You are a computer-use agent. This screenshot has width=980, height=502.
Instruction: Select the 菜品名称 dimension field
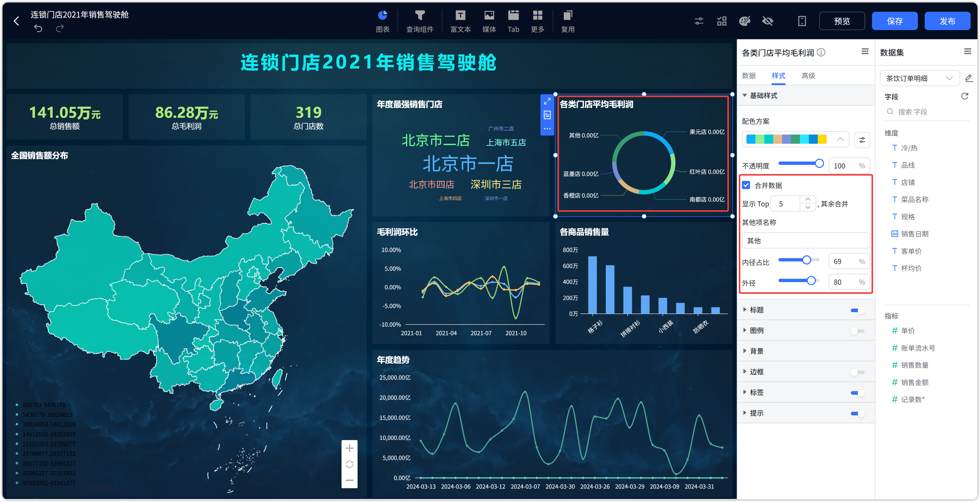point(910,200)
